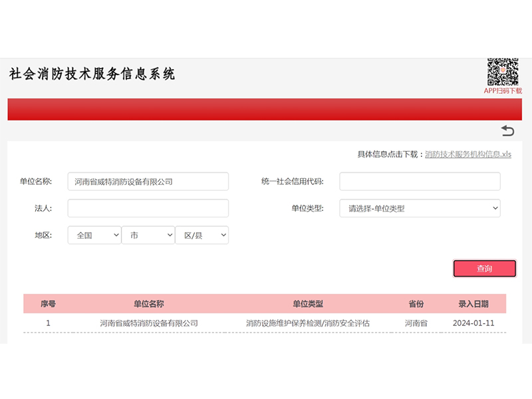Click the date cell 2024-01-11

click(x=473, y=323)
